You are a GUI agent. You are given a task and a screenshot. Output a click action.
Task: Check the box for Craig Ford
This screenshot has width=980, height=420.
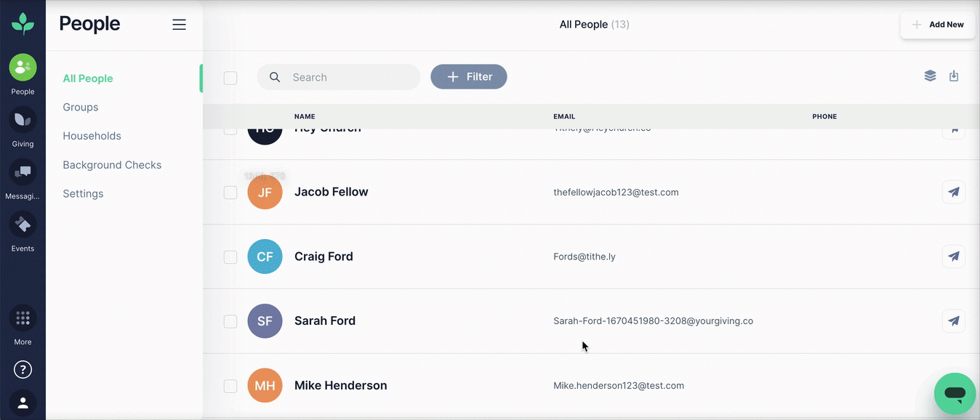point(230,257)
